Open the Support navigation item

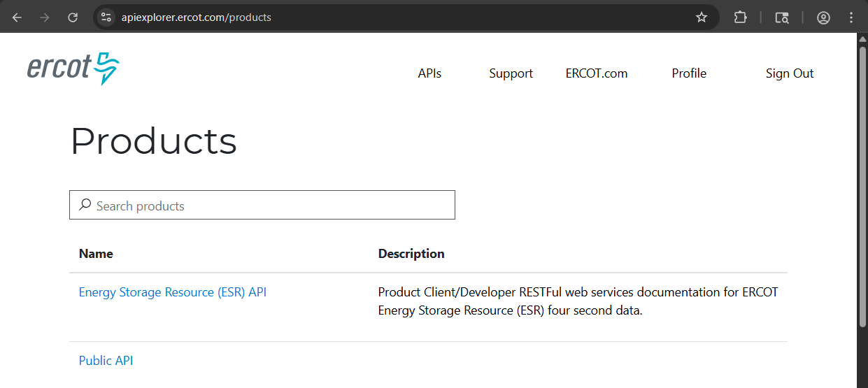click(x=511, y=73)
